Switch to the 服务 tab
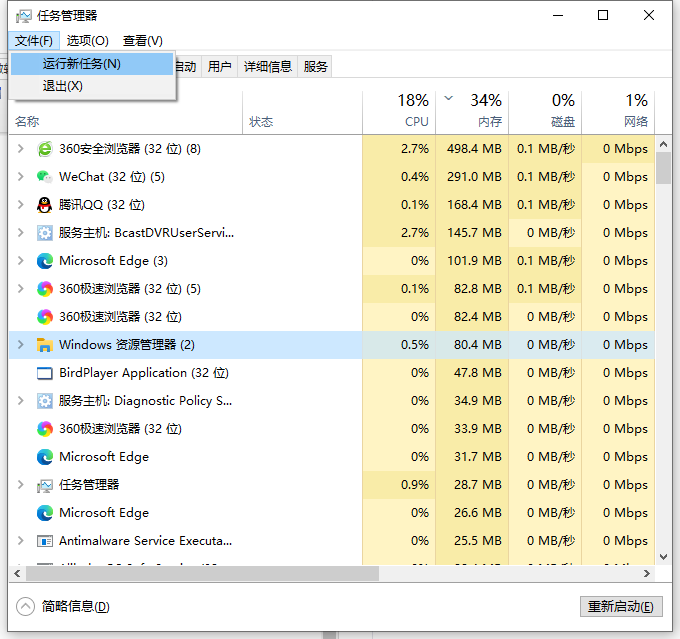 [316, 67]
